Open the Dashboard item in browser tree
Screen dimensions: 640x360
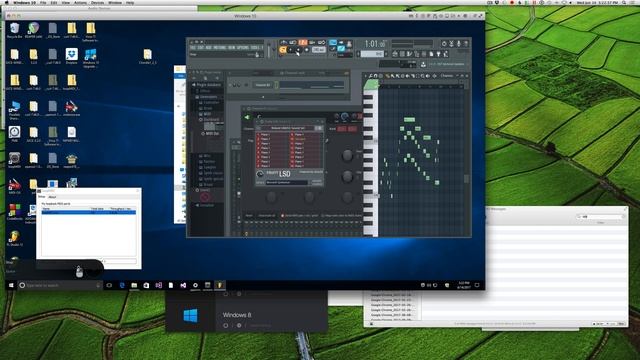click(209, 120)
